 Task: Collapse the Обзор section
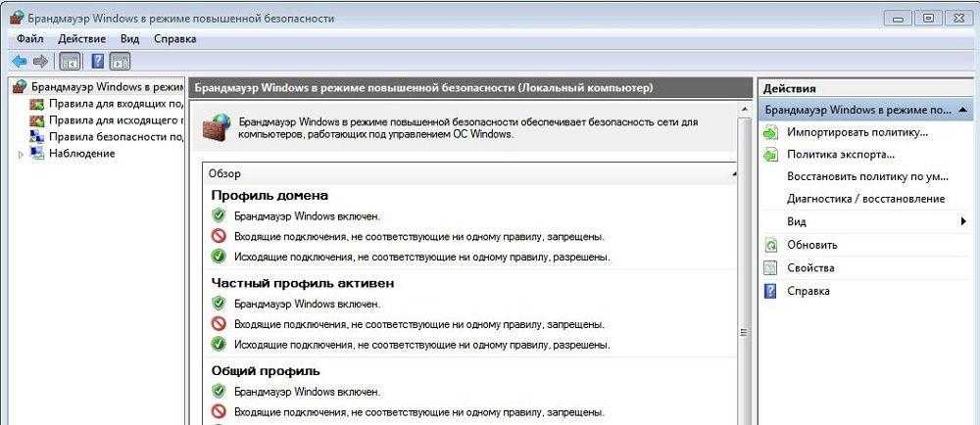click(733, 172)
